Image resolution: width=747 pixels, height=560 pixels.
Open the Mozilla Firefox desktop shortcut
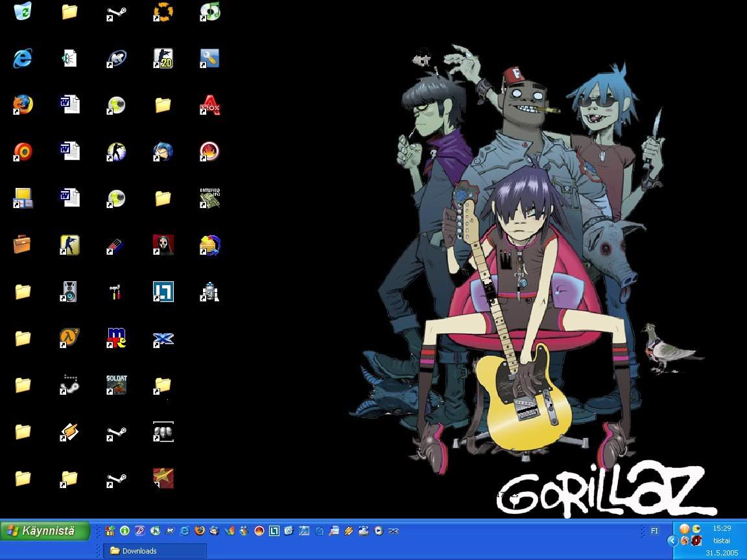click(x=23, y=105)
